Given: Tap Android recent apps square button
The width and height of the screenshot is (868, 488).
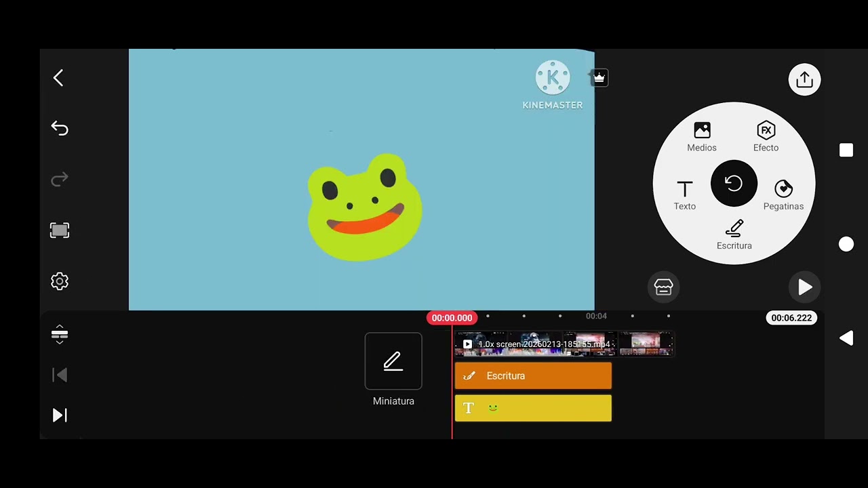Looking at the screenshot, I should point(846,150).
